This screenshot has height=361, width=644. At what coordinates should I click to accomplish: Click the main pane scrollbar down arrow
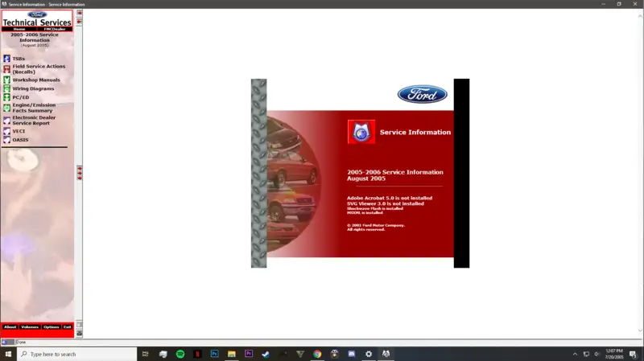pyautogui.click(x=640, y=330)
